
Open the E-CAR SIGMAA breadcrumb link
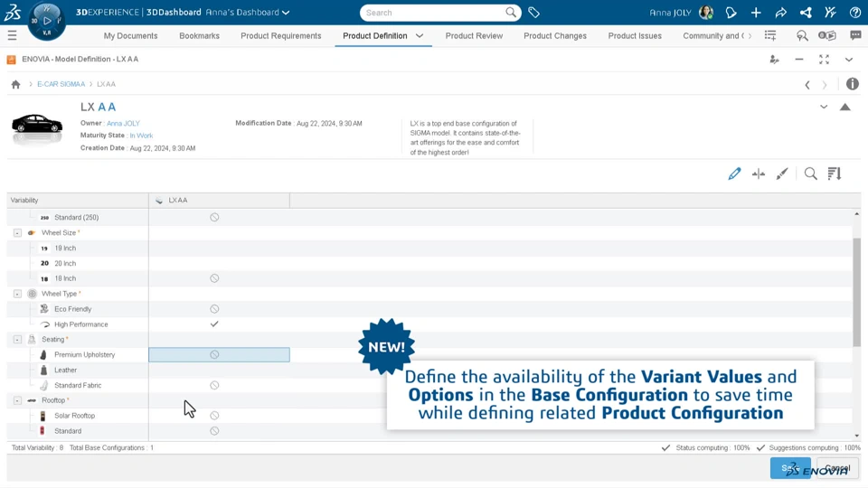click(x=61, y=84)
